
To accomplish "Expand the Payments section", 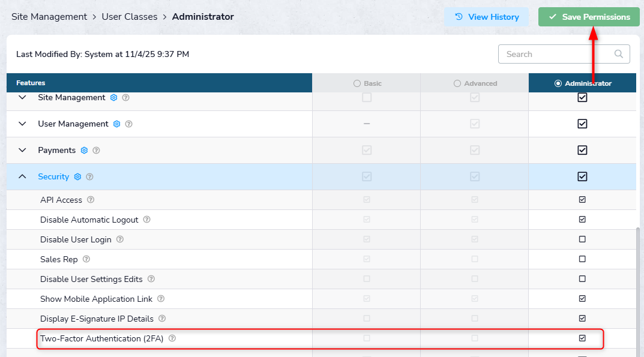I will coord(22,151).
